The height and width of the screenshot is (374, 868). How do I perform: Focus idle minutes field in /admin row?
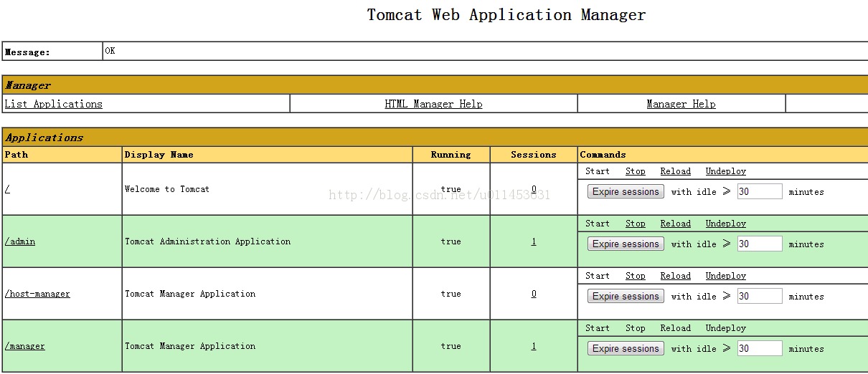tap(760, 244)
